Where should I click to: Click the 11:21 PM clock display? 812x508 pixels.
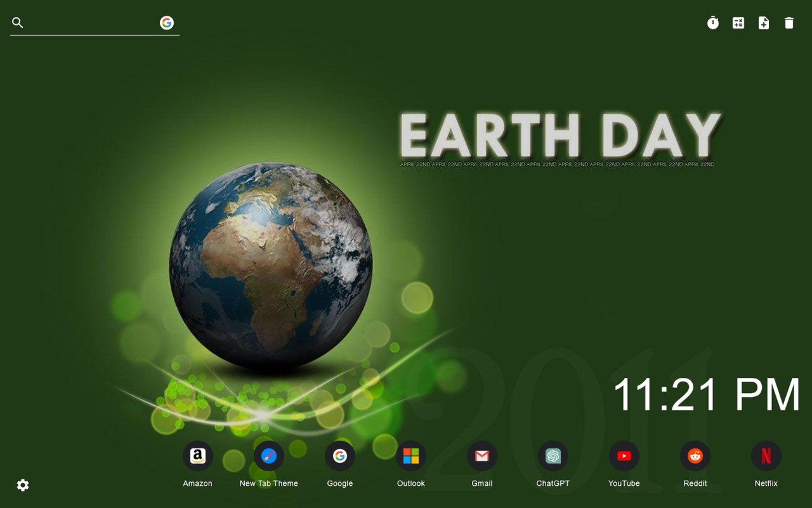[x=707, y=394]
